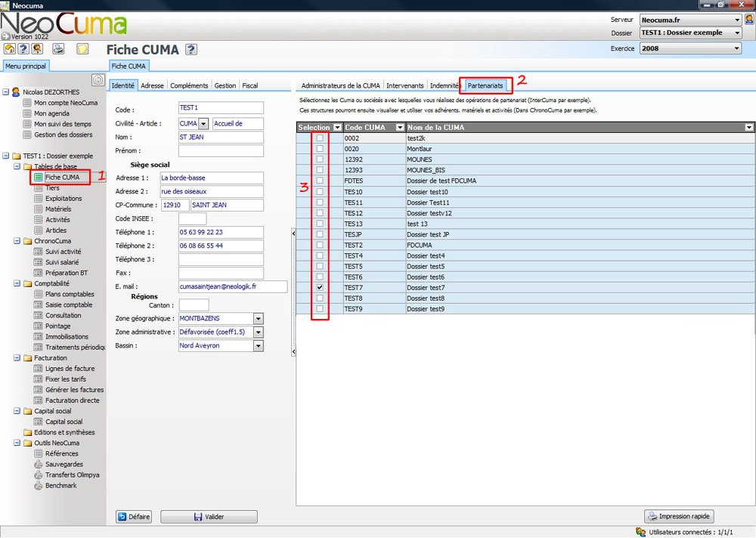Open the Gestion tab
This screenshot has width=756, height=538.
pyautogui.click(x=225, y=85)
